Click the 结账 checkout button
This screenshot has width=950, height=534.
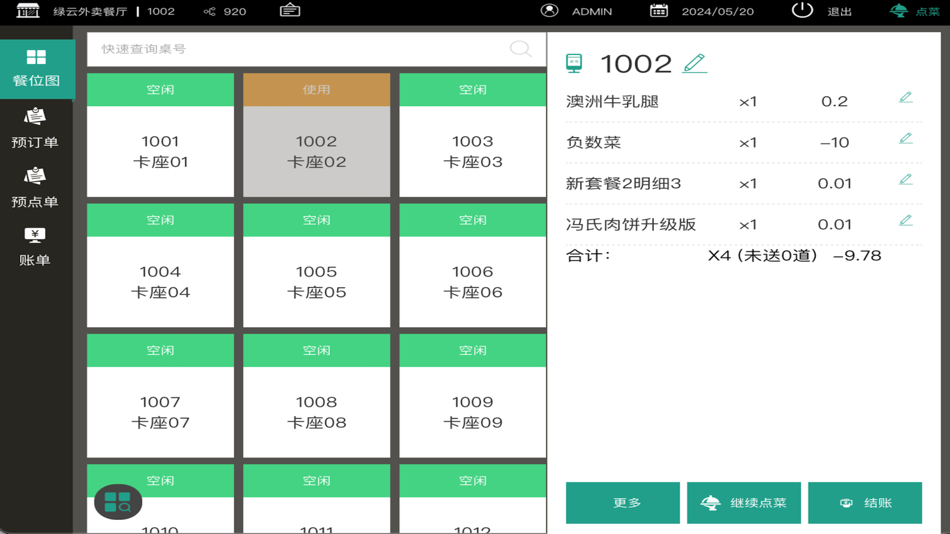coord(865,502)
